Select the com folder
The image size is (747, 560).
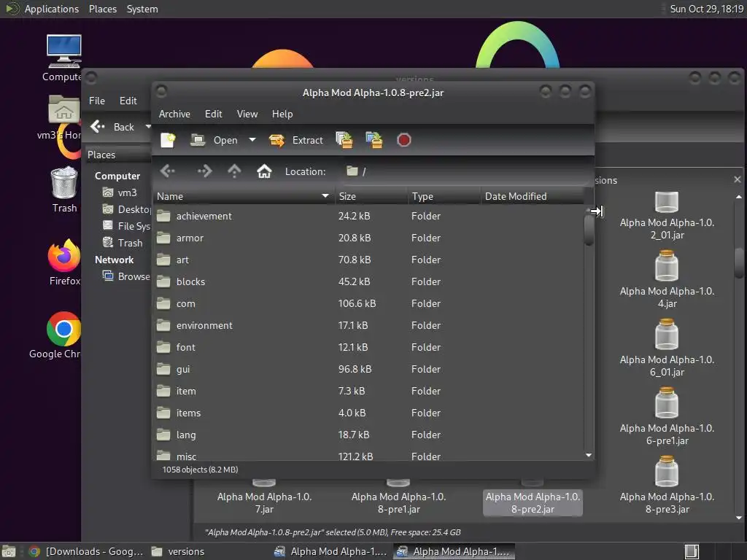tap(368, 304)
